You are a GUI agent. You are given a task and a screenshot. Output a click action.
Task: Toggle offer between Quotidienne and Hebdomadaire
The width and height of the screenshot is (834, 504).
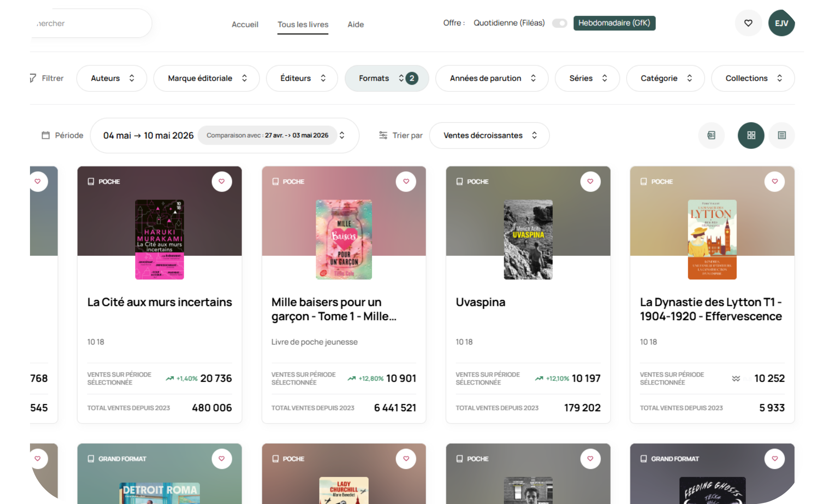tap(559, 23)
